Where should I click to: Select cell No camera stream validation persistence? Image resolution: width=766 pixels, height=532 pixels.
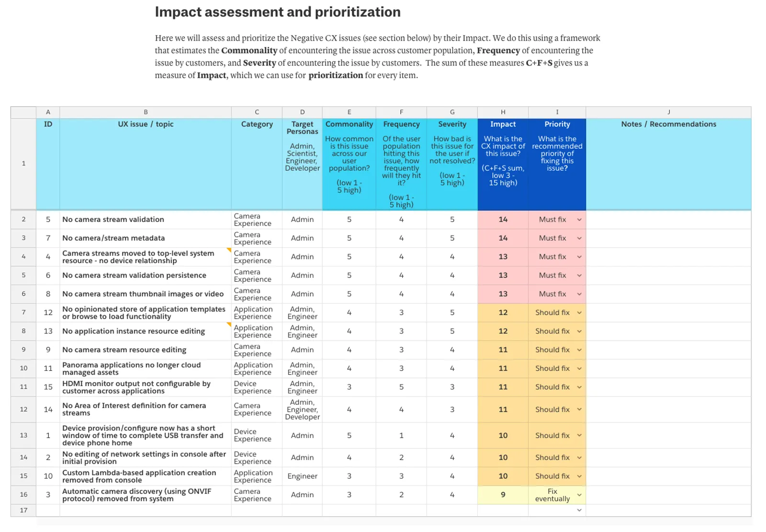(x=146, y=276)
